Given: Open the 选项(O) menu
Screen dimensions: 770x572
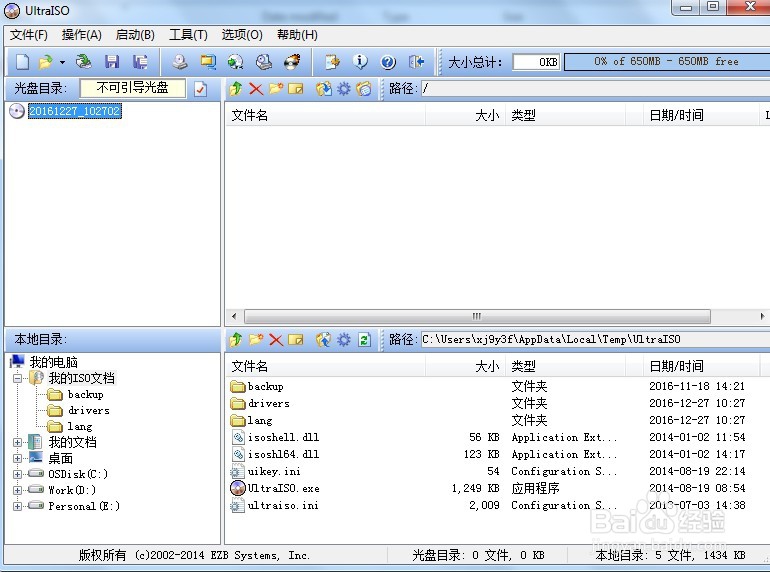Looking at the screenshot, I should coord(242,35).
